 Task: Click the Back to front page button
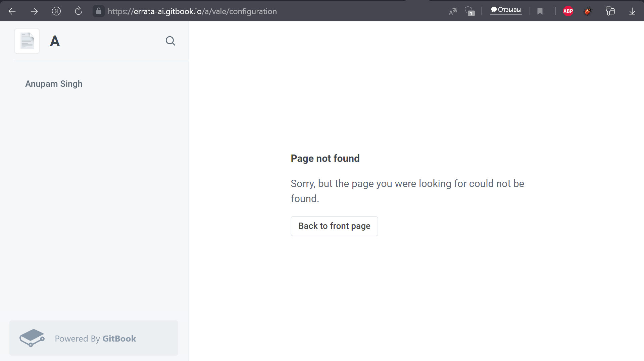tap(334, 226)
